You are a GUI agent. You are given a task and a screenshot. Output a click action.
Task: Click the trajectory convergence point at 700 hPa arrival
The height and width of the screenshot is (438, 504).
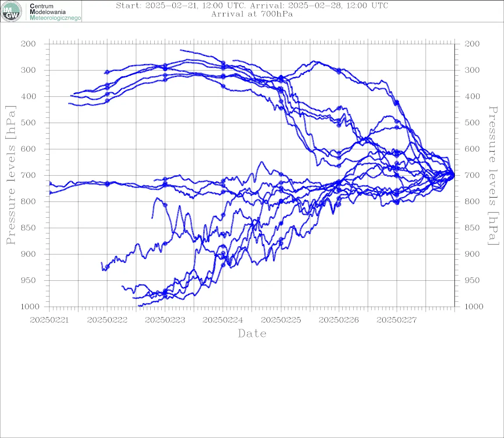click(454, 176)
